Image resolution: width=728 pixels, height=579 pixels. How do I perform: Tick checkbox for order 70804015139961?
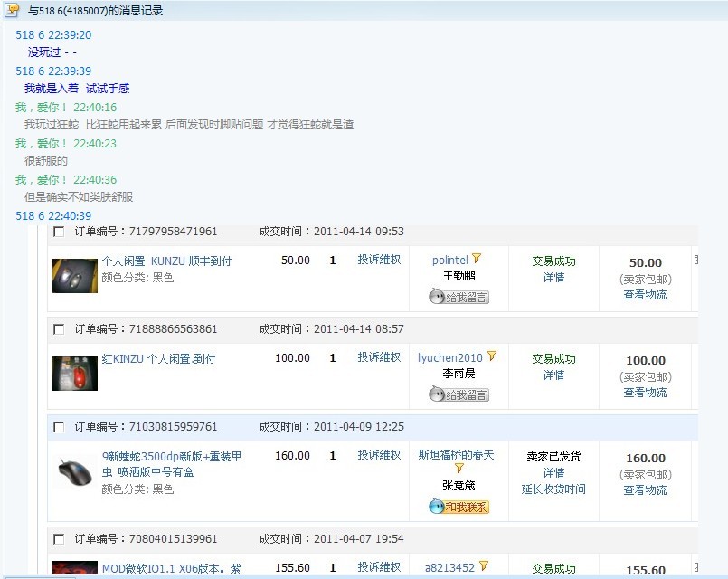click(x=59, y=539)
